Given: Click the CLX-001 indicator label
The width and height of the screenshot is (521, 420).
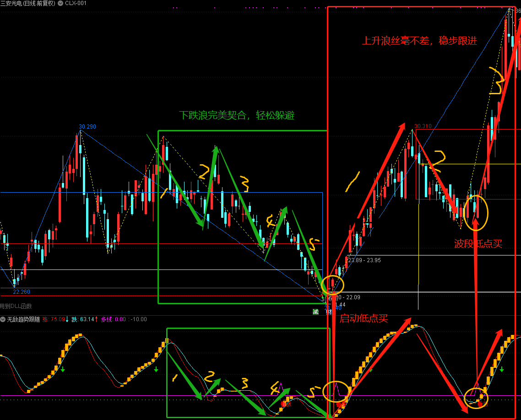Looking at the screenshot, I should [x=76, y=3].
